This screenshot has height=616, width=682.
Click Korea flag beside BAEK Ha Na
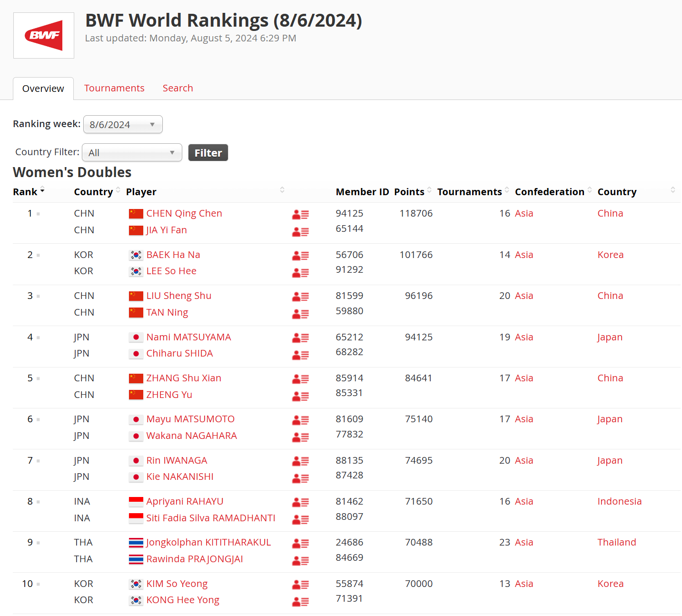pyautogui.click(x=136, y=255)
